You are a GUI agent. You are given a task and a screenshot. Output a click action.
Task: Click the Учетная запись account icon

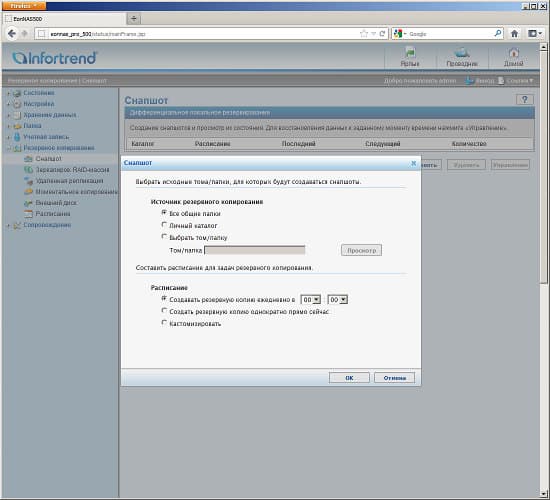[x=17, y=137]
